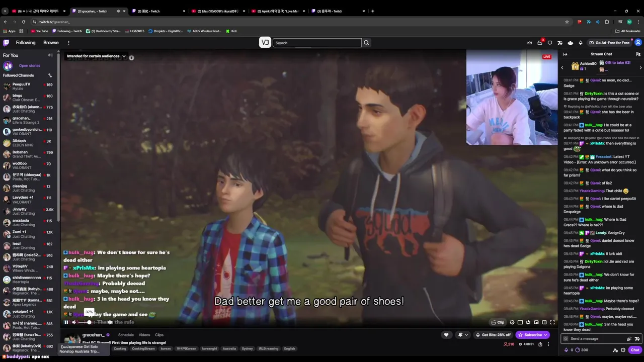The image size is (644, 362).
Task: Mute the gracehan_ browser tab audio icon
Action: tap(118, 11)
